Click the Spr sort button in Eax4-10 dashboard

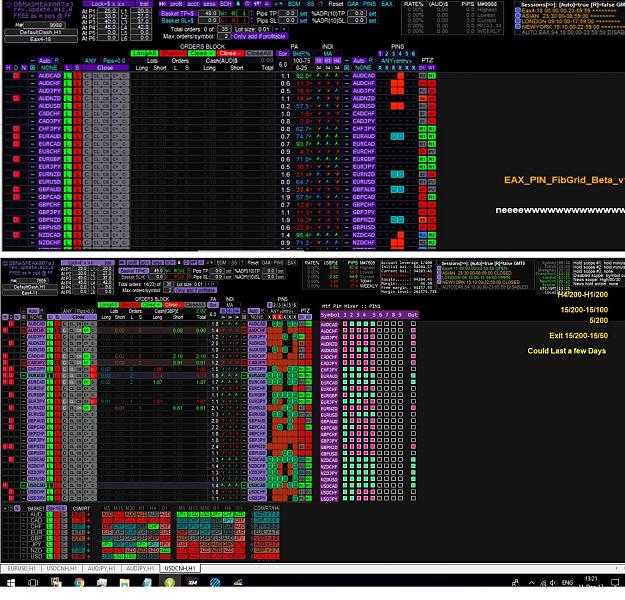coord(283,53)
